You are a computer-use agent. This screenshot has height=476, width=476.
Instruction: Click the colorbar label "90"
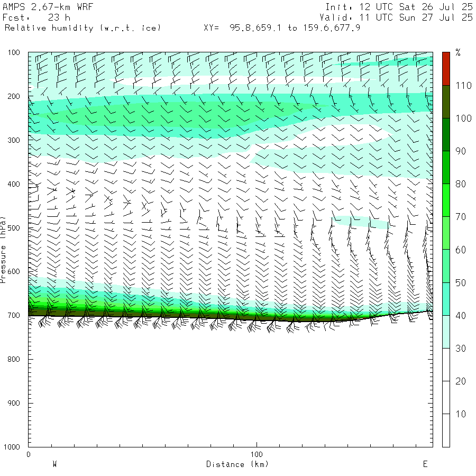point(461,151)
